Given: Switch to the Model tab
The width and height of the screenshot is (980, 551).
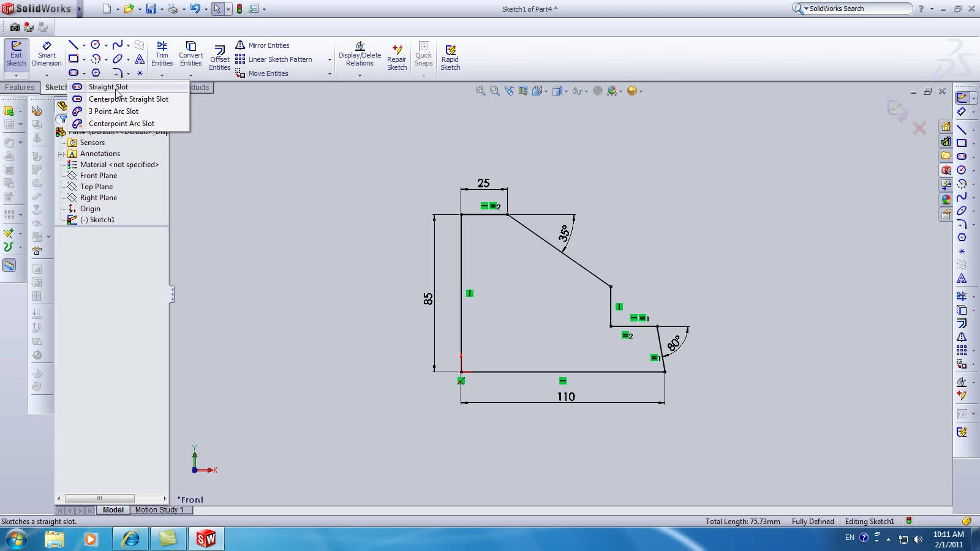Looking at the screenshot, I should [x=113, y=510].
